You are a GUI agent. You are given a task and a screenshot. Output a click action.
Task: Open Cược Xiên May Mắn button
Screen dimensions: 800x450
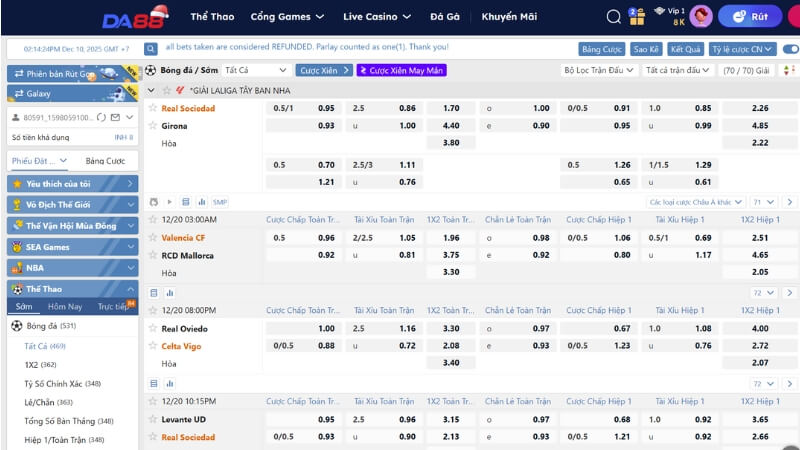pos(402,70)
